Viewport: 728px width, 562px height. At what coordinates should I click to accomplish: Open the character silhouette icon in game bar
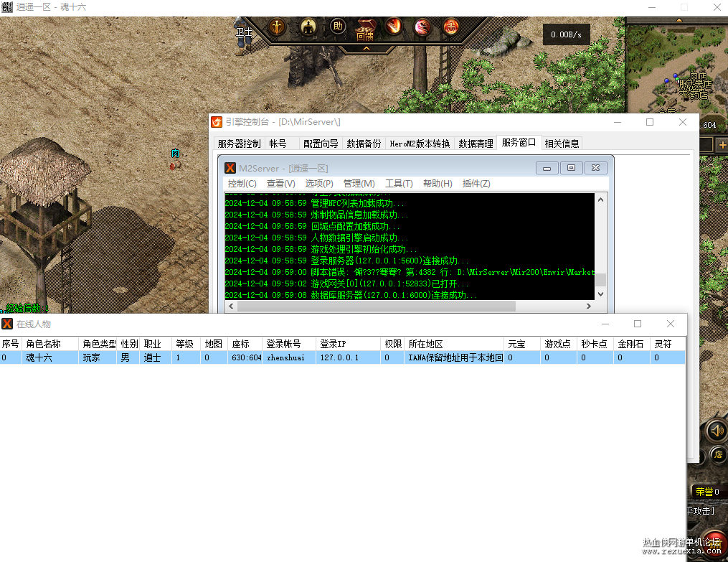pyautogui.click(x=308, y=27)
